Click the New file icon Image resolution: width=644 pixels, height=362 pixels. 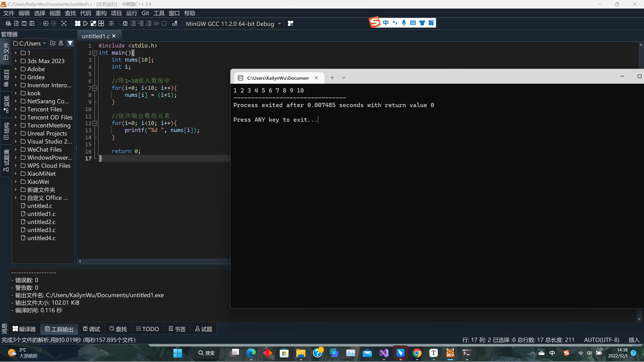16,23
